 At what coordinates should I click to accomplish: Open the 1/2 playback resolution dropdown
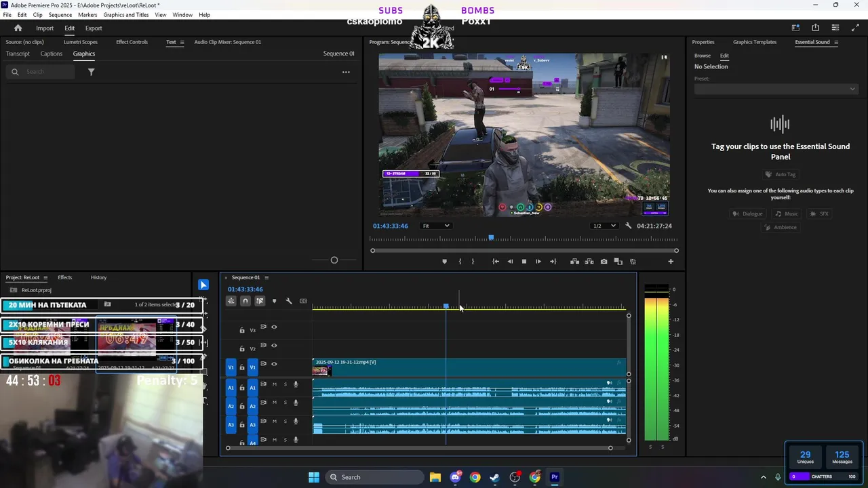(x=604, y=226)
